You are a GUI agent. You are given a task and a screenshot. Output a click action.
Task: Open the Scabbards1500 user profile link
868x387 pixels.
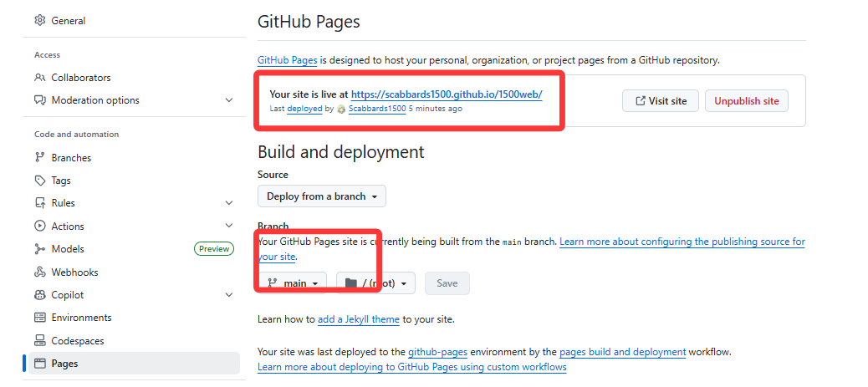pos(377,109)
